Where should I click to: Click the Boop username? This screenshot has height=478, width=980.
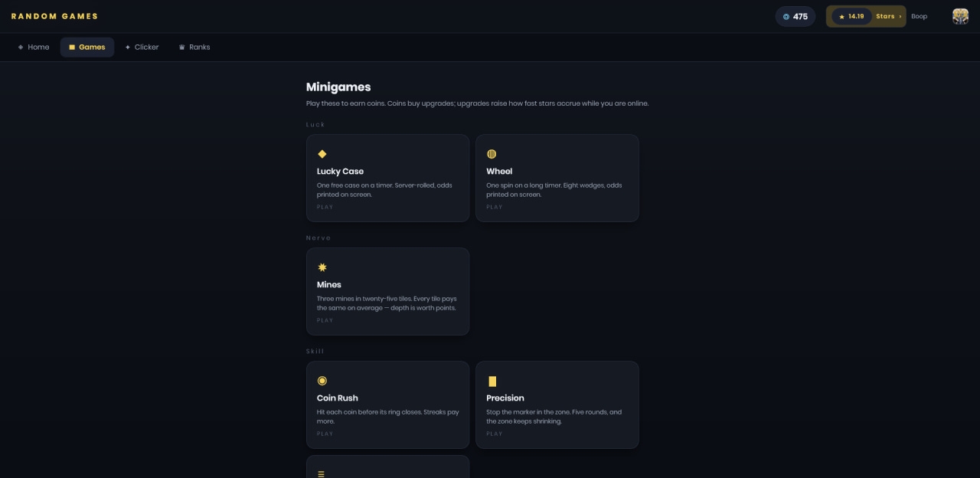[919, 16]
